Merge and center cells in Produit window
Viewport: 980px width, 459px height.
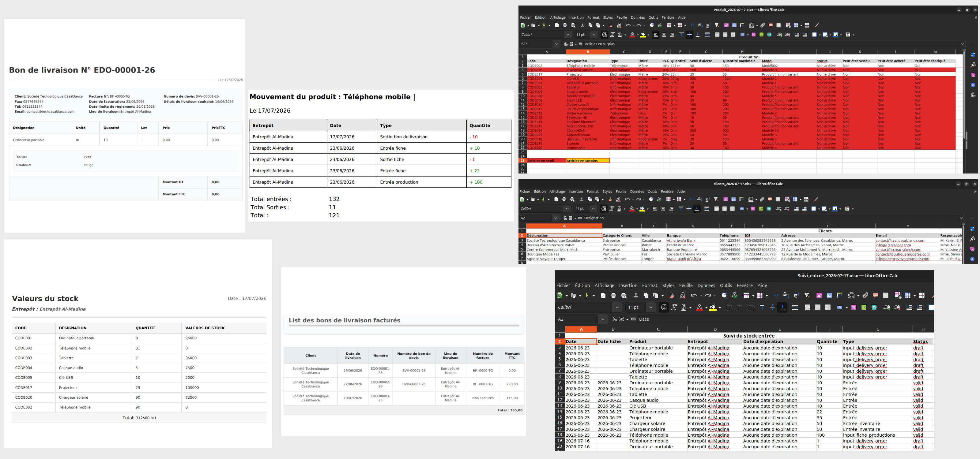coord(717,35)
